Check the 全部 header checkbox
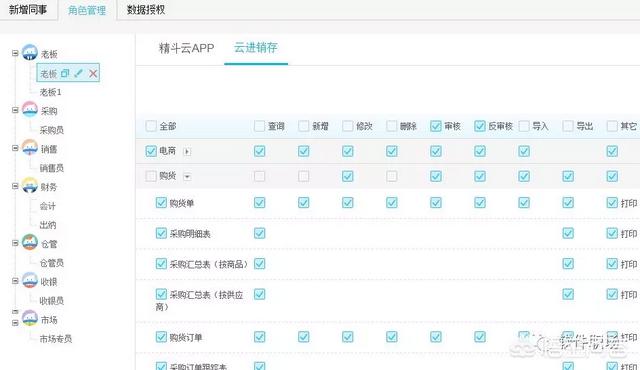The height and width of the screenshot is (370, 640). pos(151,126)
